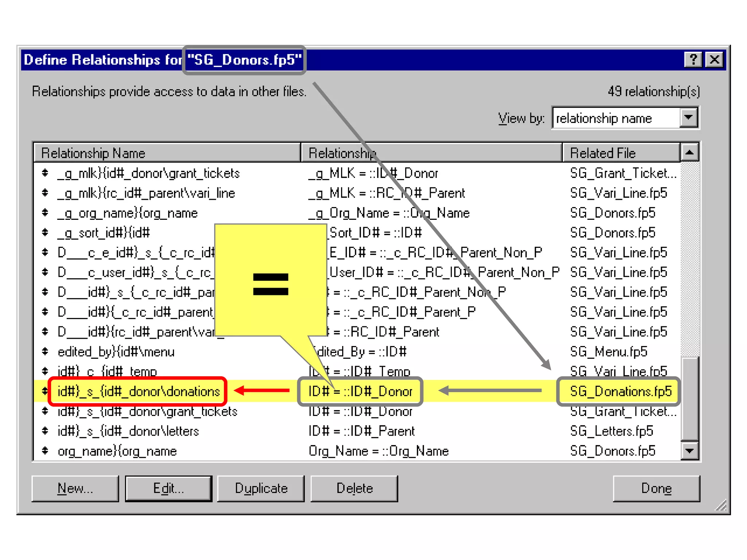
Task: Click the drag handle beside id#}_s_{id#_donor\letters
Action: click(x=45, y=431)
